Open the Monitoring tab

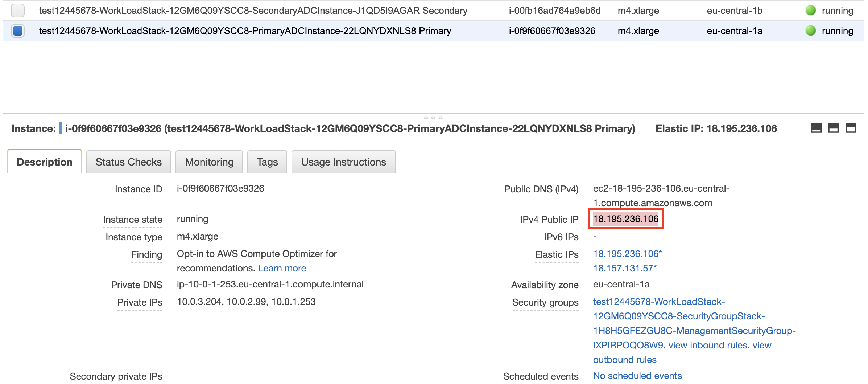[209, 162]
